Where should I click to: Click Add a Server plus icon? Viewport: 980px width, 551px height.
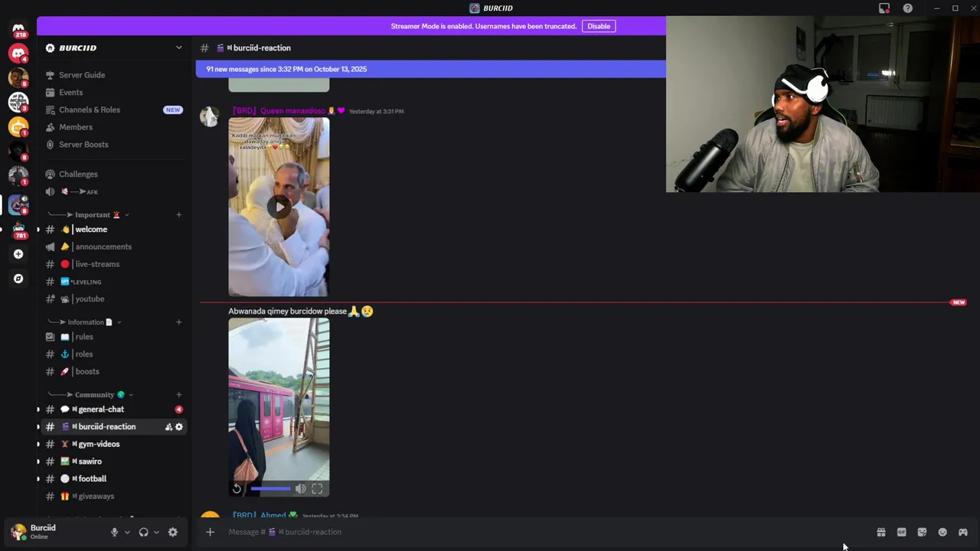pos(18,254)
